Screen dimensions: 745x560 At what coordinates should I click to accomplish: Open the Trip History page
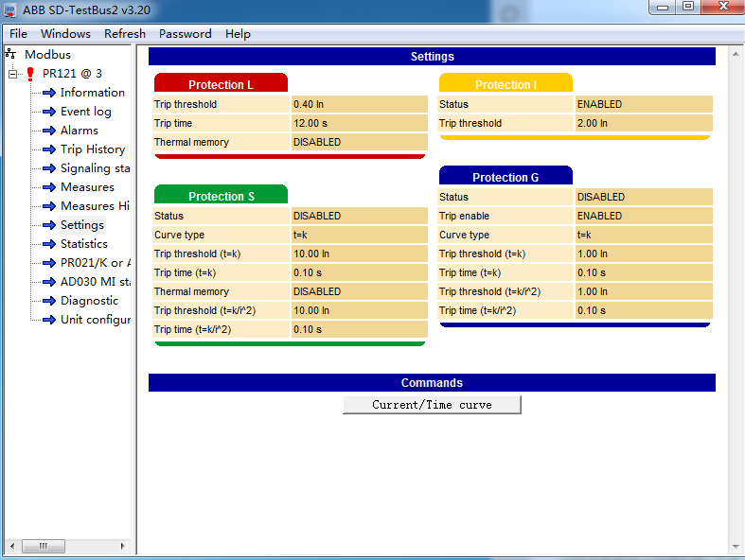(93, 149)
